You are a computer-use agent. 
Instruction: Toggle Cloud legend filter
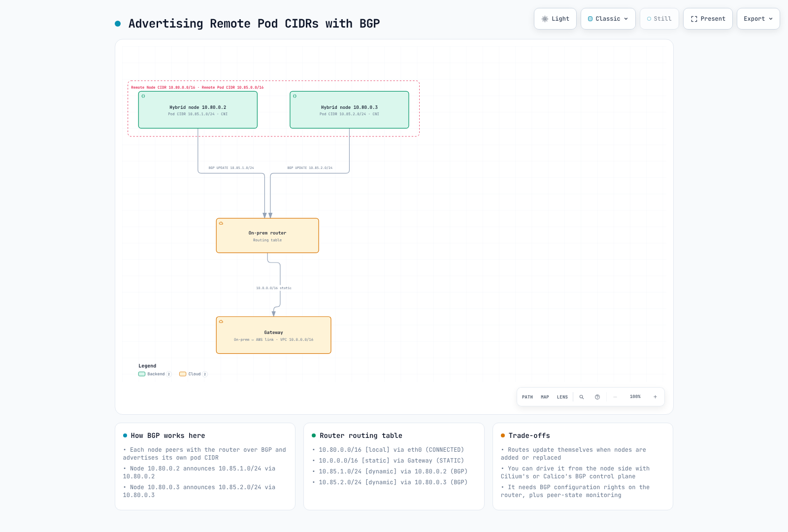tap(193, 374)
